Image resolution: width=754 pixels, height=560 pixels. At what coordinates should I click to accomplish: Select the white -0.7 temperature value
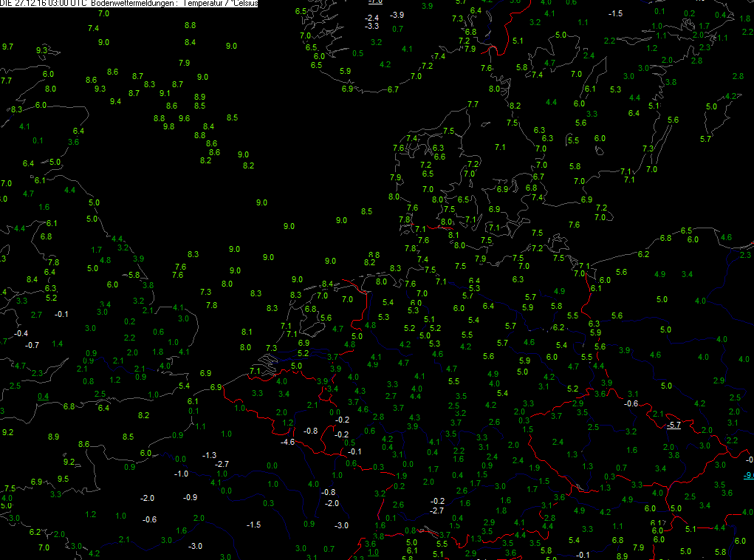(32, 346)
